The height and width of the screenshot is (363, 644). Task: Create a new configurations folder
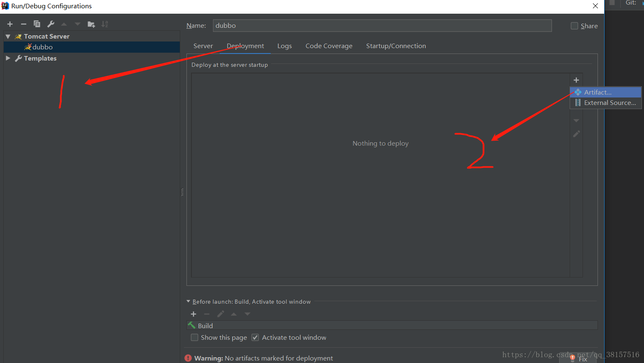91,24
